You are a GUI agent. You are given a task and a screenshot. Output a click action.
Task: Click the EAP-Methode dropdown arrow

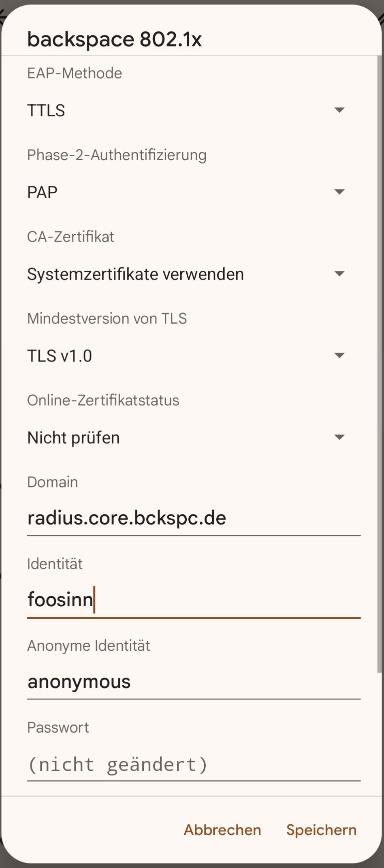(x=339, y=110)
